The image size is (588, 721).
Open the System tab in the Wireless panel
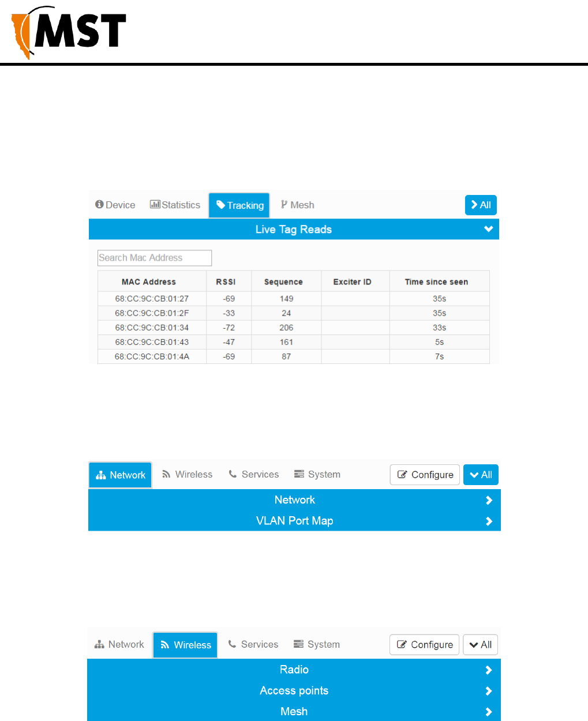coord(316,644)
